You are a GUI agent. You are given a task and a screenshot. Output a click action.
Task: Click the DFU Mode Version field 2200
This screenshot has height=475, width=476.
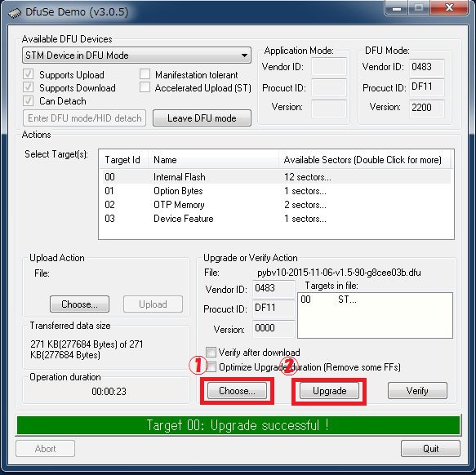click(426, 108)
